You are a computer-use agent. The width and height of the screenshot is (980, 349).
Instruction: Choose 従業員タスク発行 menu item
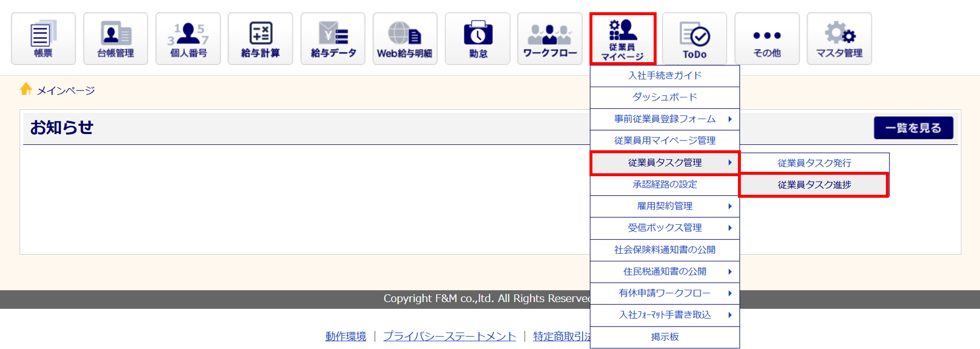pyautogui.click(x=814, y=163)
